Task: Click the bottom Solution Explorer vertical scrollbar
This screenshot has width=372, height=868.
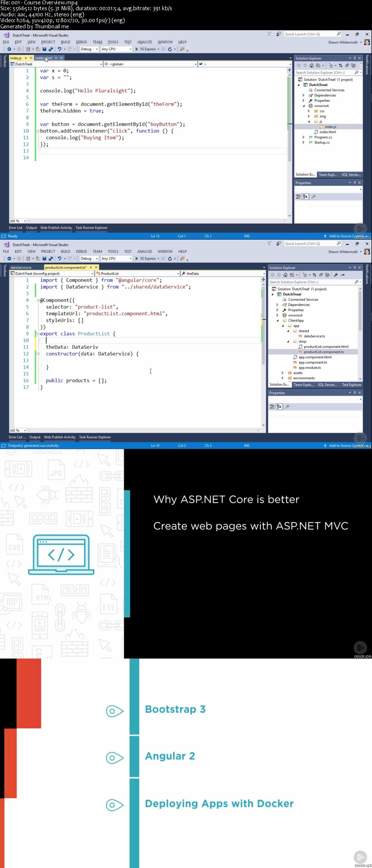Action: pyautogui.click(x=360, y=333)
